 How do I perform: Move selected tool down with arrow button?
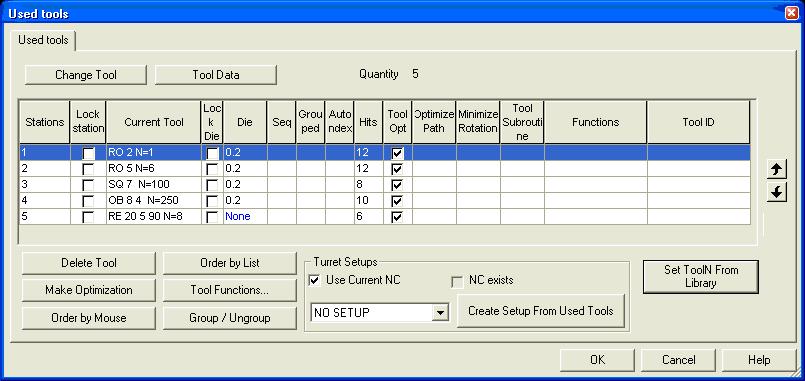click(777, 193)
